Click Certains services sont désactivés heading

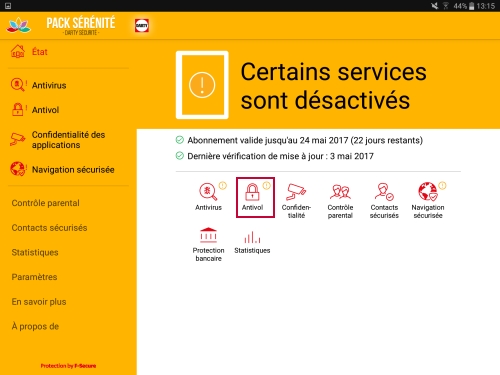(x=333, y=86)
